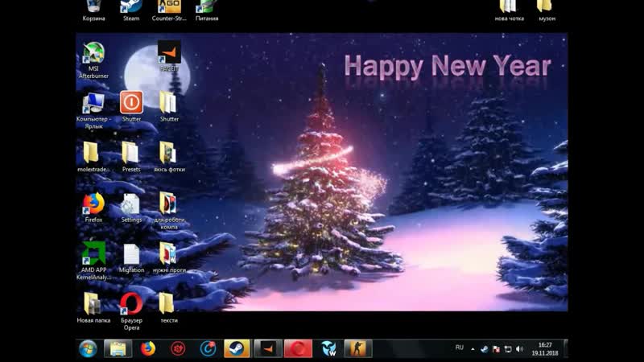Show hidden tray icons arrow
Viewport: 644px width, 362px height.
473,349
